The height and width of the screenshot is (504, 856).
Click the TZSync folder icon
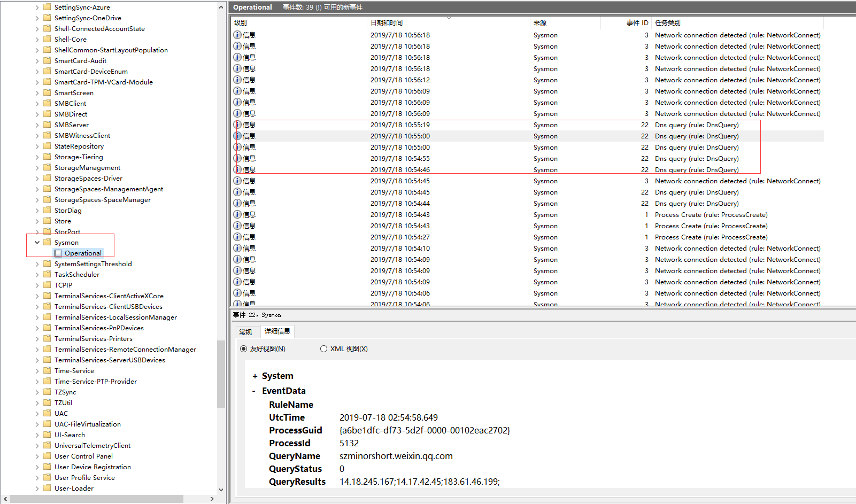(x=47, y=392)
